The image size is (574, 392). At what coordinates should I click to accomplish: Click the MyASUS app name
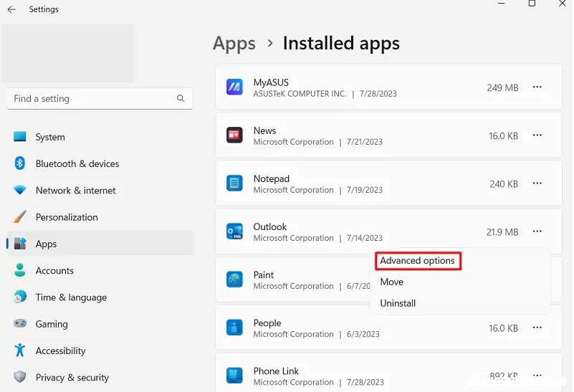pos(271,82)
